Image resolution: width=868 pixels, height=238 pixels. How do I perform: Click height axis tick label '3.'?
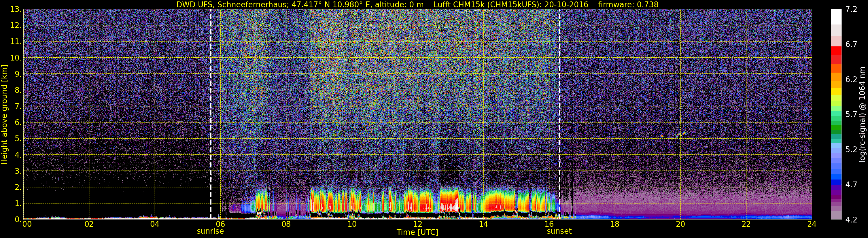pyautogui.click(x=18, y=171)
